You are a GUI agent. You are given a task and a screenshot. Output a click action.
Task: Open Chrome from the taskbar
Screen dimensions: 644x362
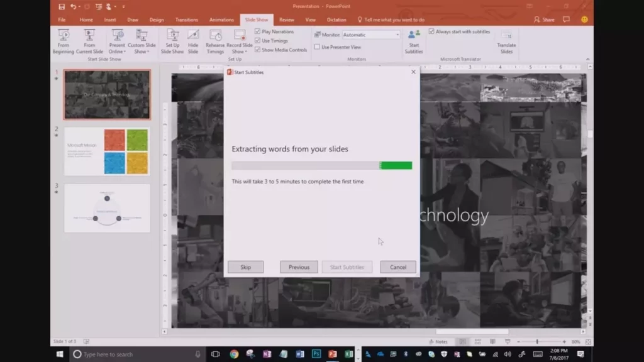coord(234,354)
